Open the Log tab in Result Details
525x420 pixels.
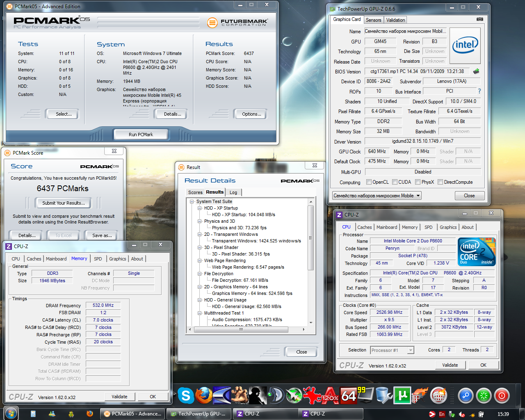point(233,192)
